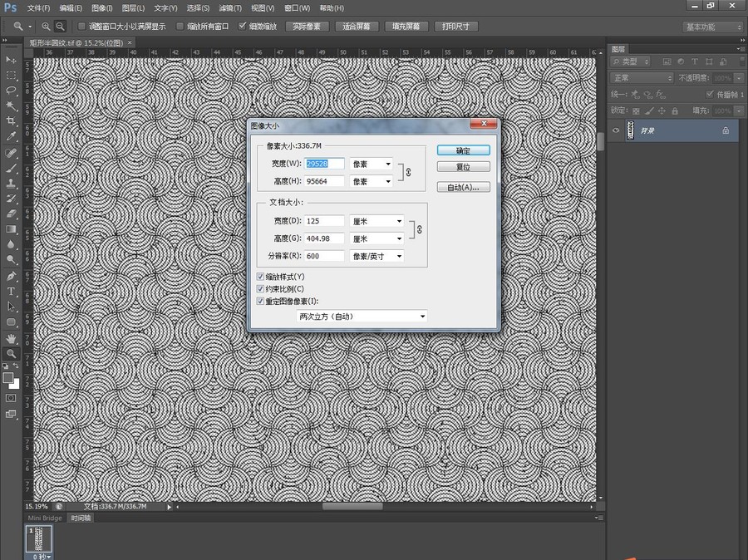
Task: Toggle 调整窗口大小以满屏显示 checkbox
Action: coord(81,27)
